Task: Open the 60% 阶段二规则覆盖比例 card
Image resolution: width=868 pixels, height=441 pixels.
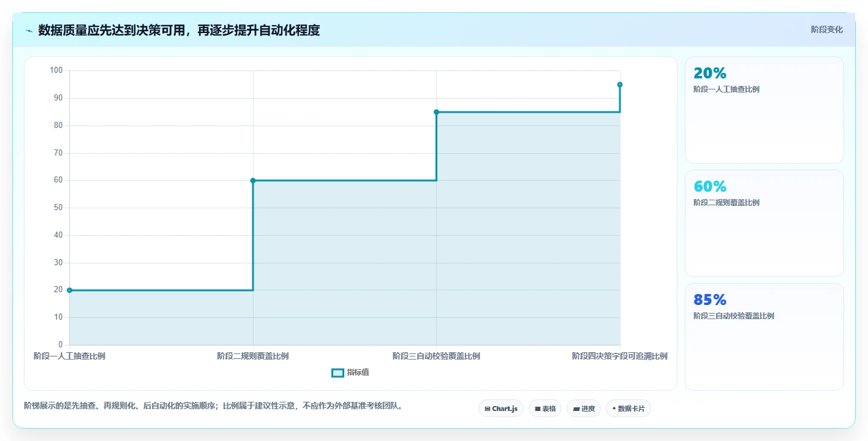Action: coord(764,224)
